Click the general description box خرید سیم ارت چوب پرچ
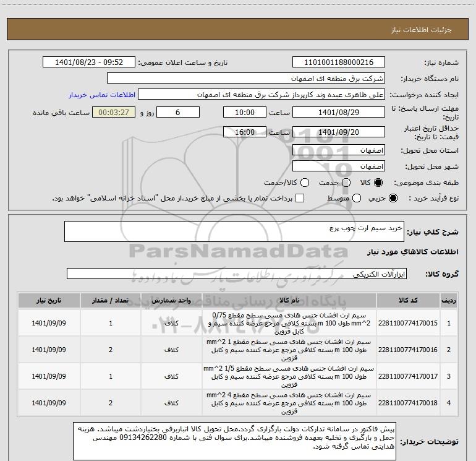The image size is (476, 461). [234, 231]
